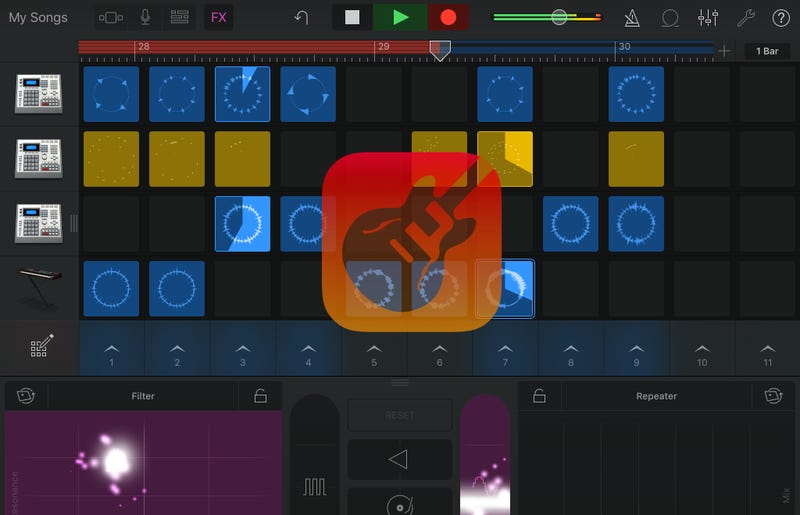This screenshot has width=800, height=515.
Task: Click bar 28 on the ruler
Action: click(143, 46)
